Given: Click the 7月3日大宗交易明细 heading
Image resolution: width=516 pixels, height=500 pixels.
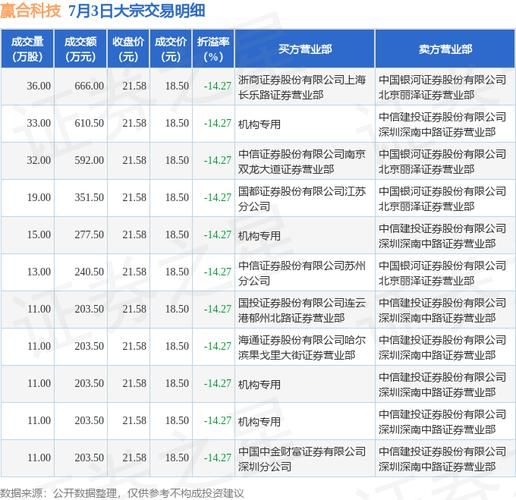Looking at the screenshot, I should [x=137, y=11].
